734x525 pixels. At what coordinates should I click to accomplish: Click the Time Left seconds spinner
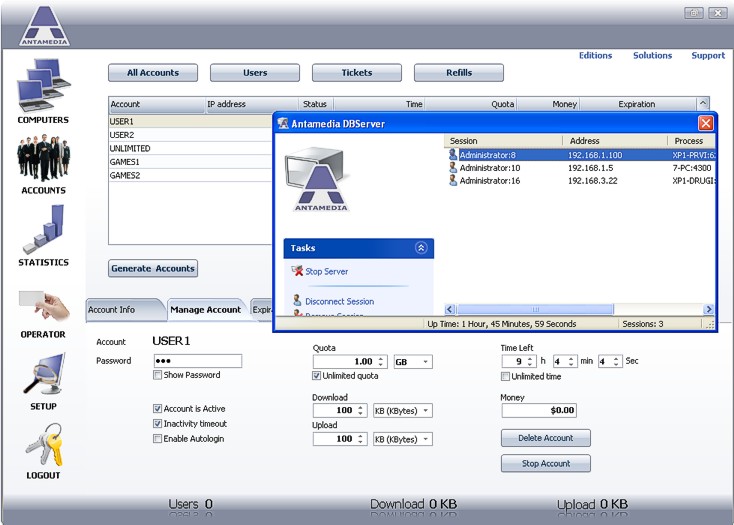click(x=616, y=361)
